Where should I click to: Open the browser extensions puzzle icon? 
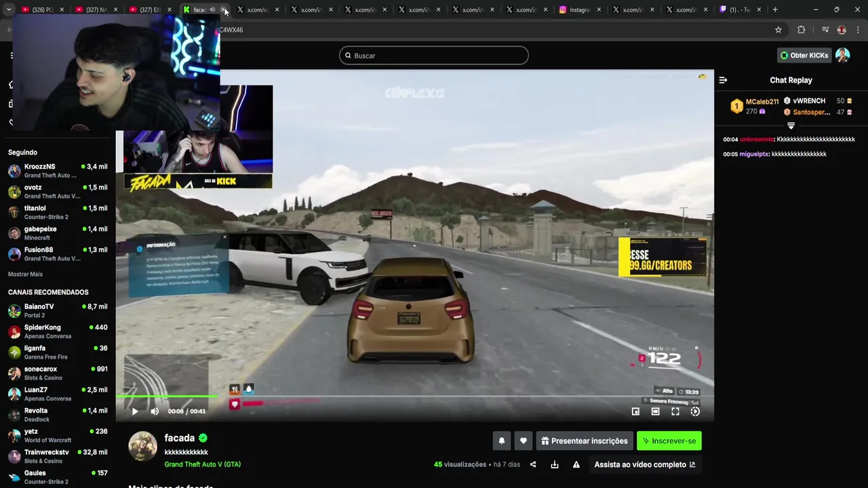tap(801, 30)
